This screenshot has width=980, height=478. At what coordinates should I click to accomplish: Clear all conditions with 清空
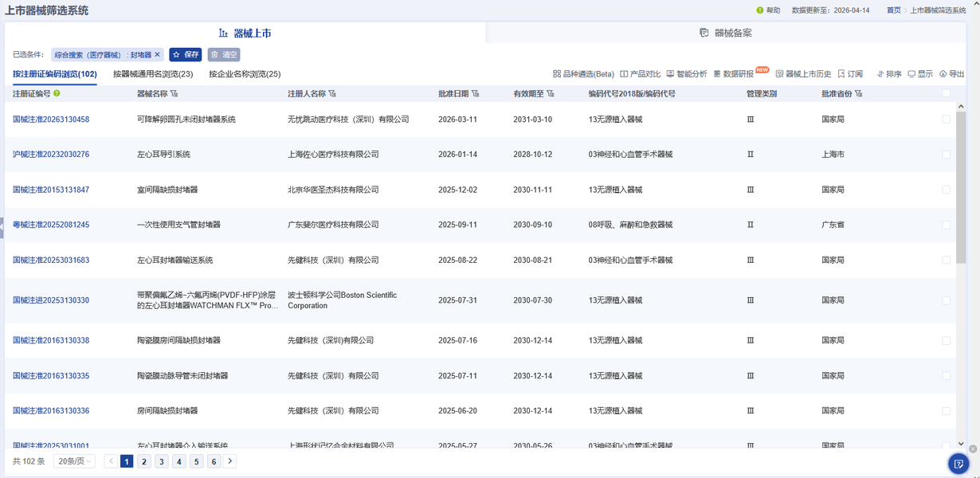click(224, 55)
